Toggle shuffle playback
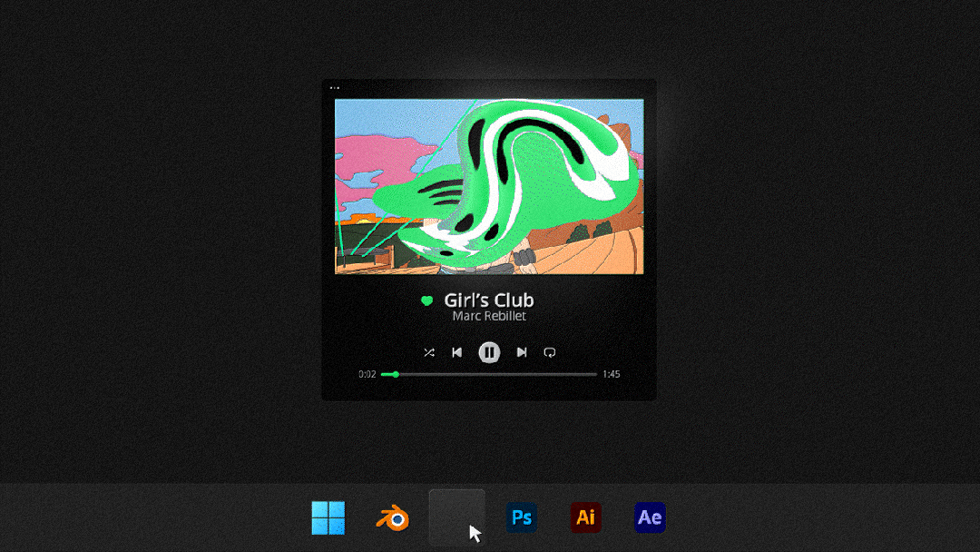The height and width of the screenshot is (552, 980). tap(428, 352)
